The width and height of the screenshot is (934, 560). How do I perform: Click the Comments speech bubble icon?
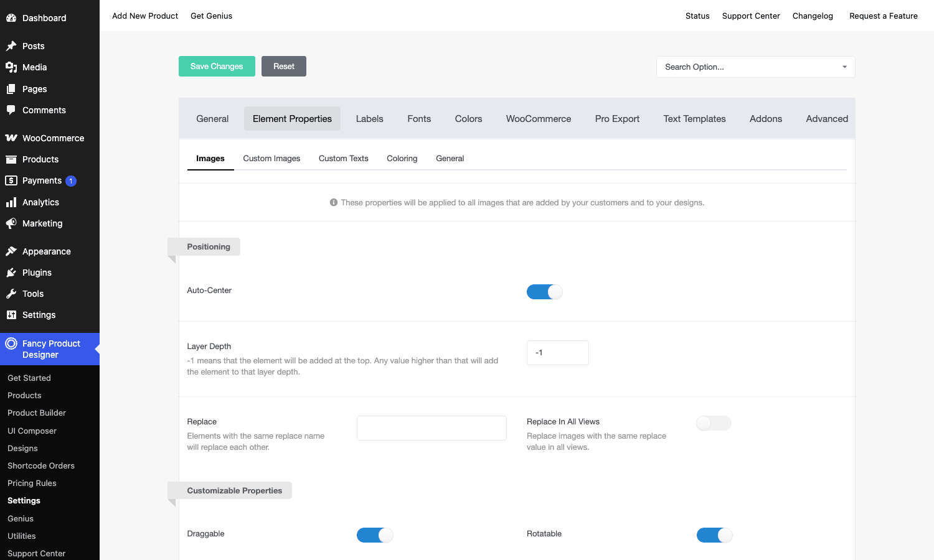tap(11, 110)
